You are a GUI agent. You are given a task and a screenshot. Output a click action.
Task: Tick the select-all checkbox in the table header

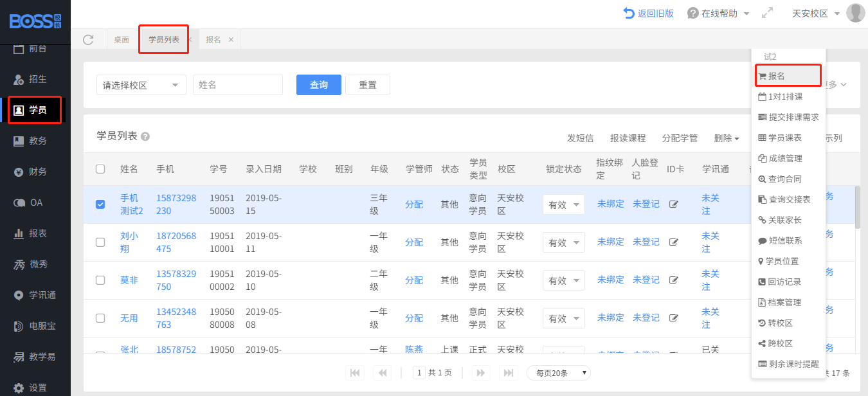tap(100, 169)
